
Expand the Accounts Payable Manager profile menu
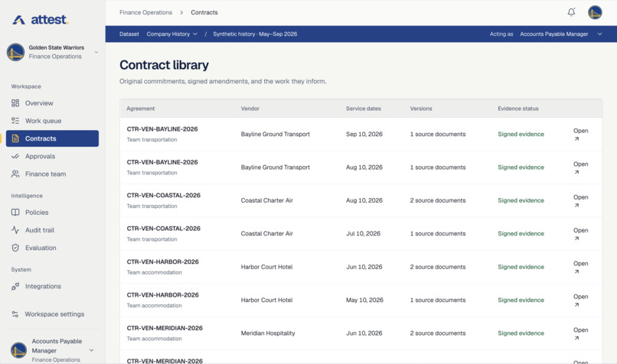91,350
